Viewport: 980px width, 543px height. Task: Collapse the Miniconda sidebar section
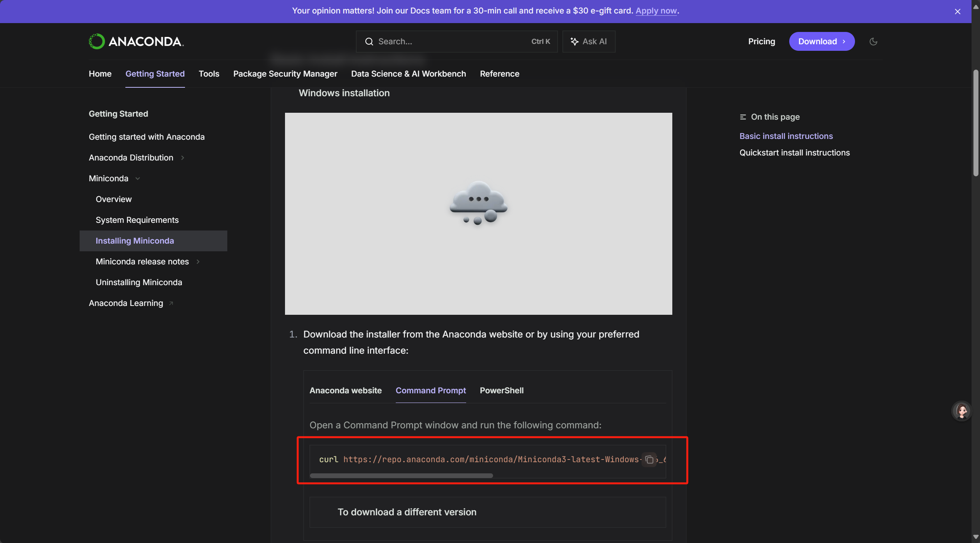138,179
